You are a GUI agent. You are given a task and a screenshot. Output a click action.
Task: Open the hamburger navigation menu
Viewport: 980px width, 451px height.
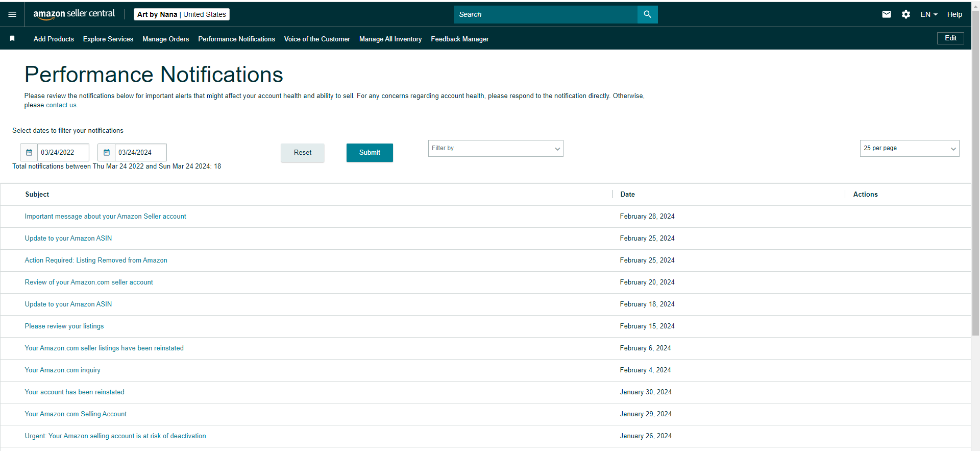[12, 14]
